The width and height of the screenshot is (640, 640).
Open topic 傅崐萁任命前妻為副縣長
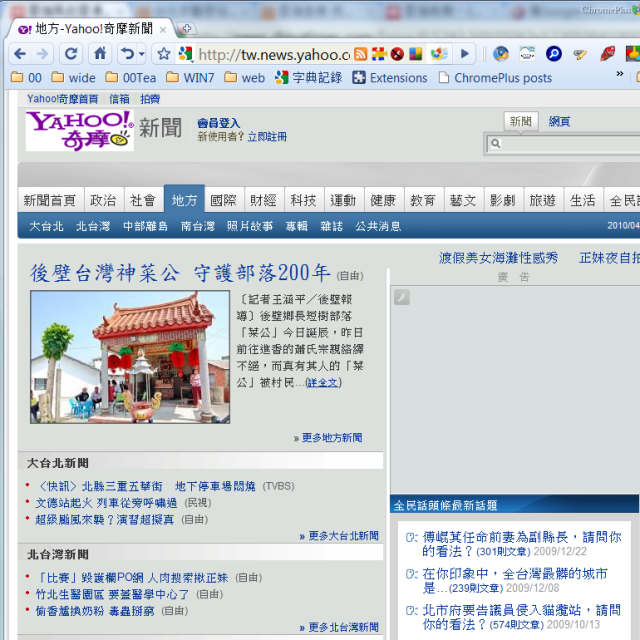[522, 544]
